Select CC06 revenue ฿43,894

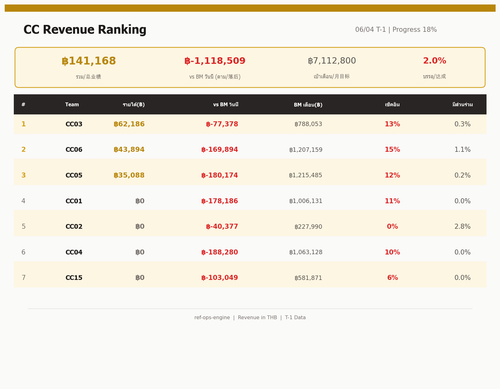point(129,149)
